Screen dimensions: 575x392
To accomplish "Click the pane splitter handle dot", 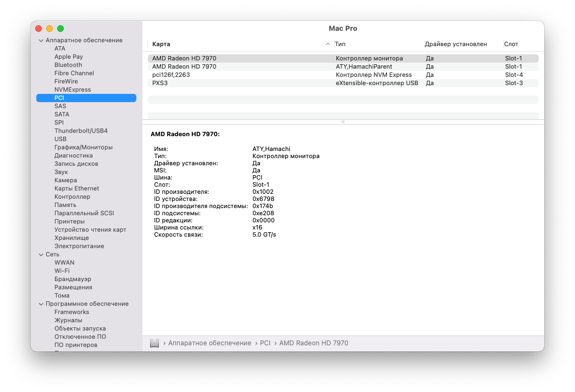I will pos(343,122).
